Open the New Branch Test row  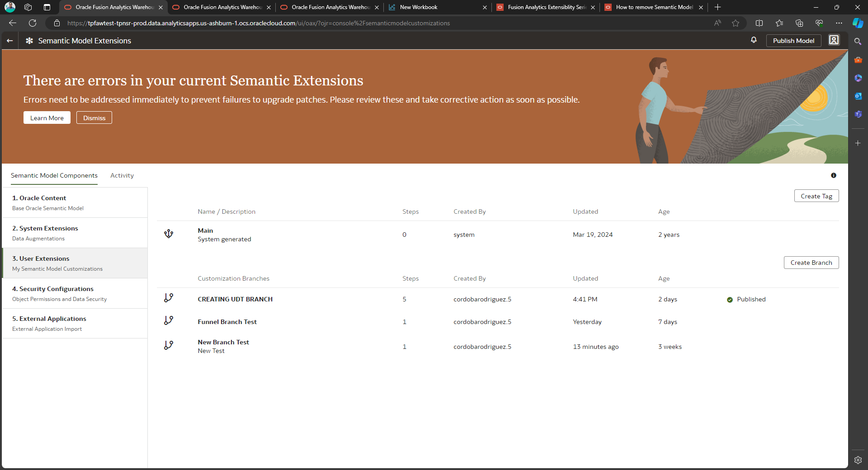coord(498,347)
